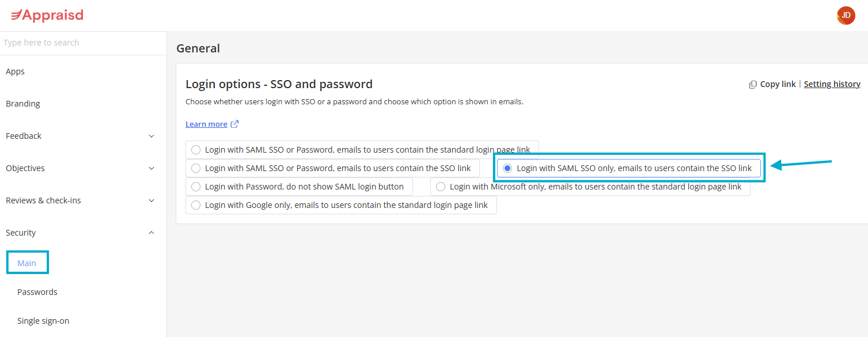Expand the Objectives sidebar section
Screen dimensions: 868x337
point(151,168)
